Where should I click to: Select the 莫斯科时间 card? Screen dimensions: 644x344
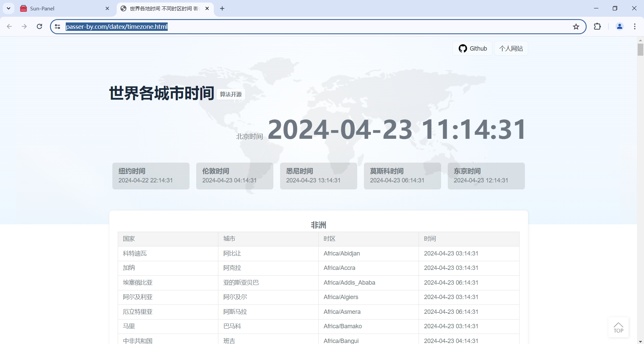(x=402, y=176)
